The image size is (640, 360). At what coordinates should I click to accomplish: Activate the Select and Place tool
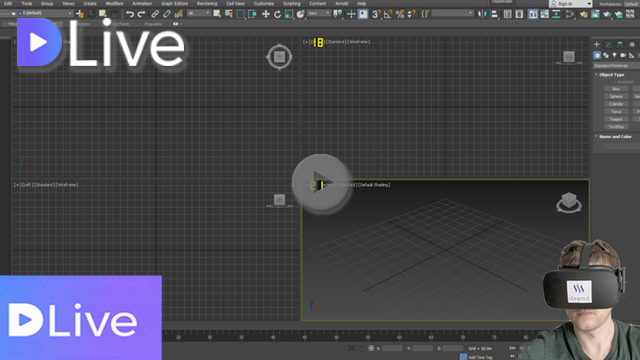pos(301,14)
